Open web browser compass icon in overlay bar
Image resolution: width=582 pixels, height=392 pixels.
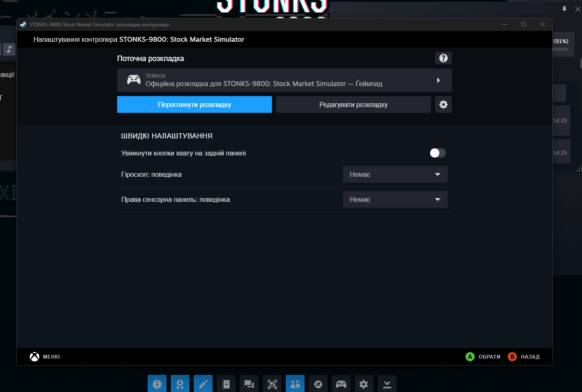click(318, 384)
